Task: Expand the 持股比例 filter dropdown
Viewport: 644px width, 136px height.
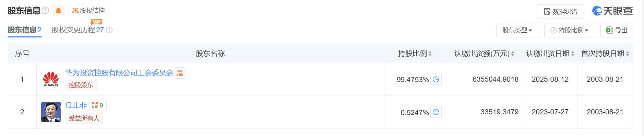Action: (570, 30)
